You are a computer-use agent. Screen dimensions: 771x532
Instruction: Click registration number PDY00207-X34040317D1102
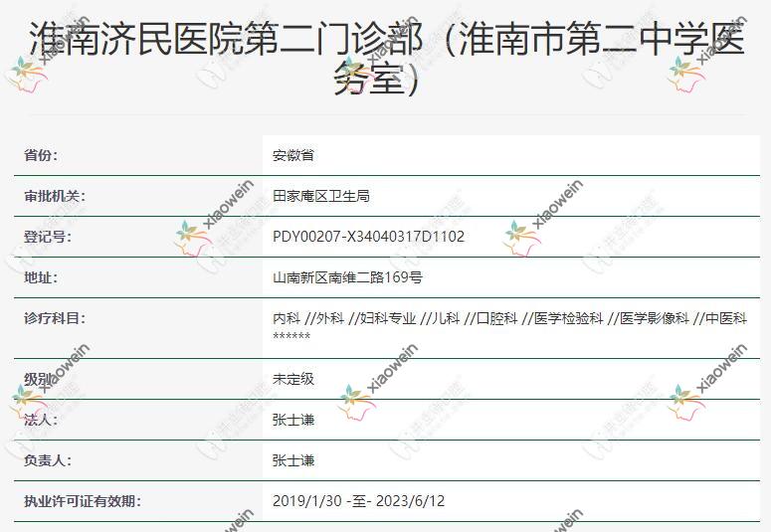tap(368, 237)
